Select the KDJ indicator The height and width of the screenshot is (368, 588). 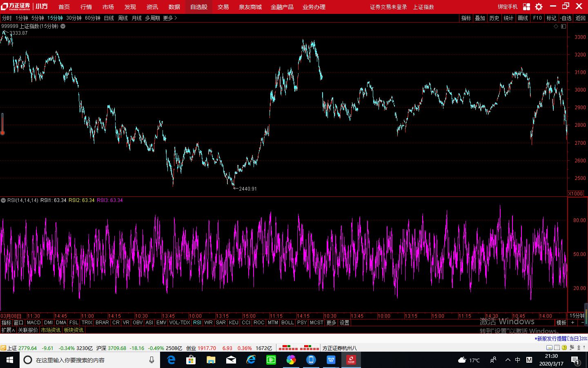pyautogui.click(x=234, y=323)
